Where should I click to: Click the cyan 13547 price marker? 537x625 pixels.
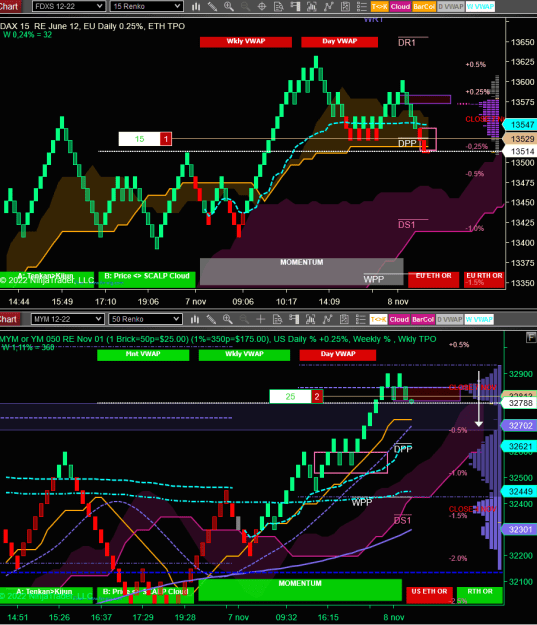click(521, 125)
